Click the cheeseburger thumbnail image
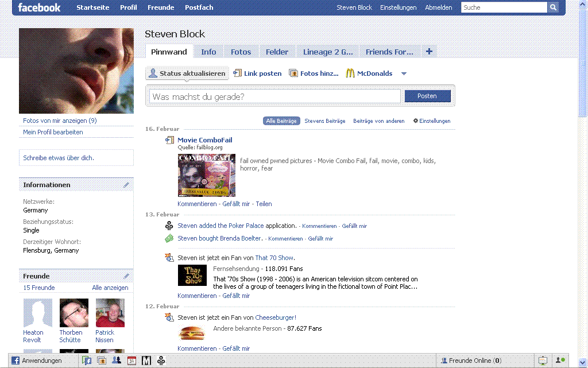588x368 pixels. (x=192, y=333)
